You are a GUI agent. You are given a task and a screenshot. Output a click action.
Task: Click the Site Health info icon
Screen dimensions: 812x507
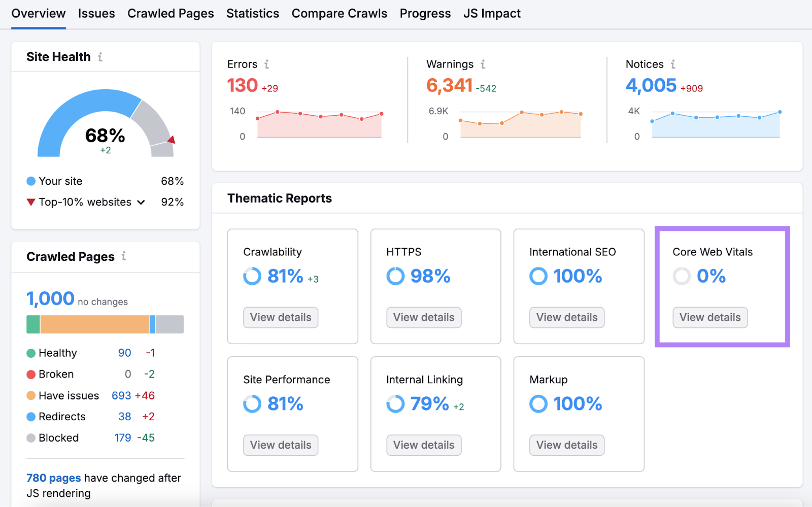(x=100, y=57)
